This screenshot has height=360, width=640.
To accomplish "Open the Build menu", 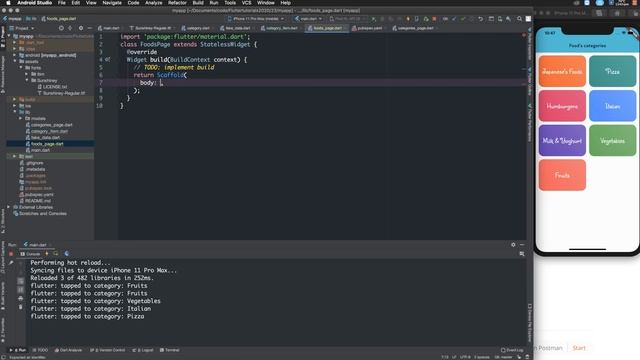I will (198, 3).
